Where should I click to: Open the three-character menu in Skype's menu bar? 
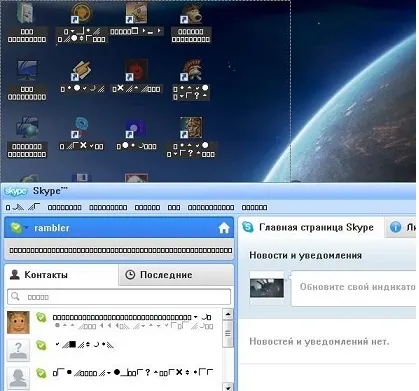pyautogui.click(x=174, y=207)
